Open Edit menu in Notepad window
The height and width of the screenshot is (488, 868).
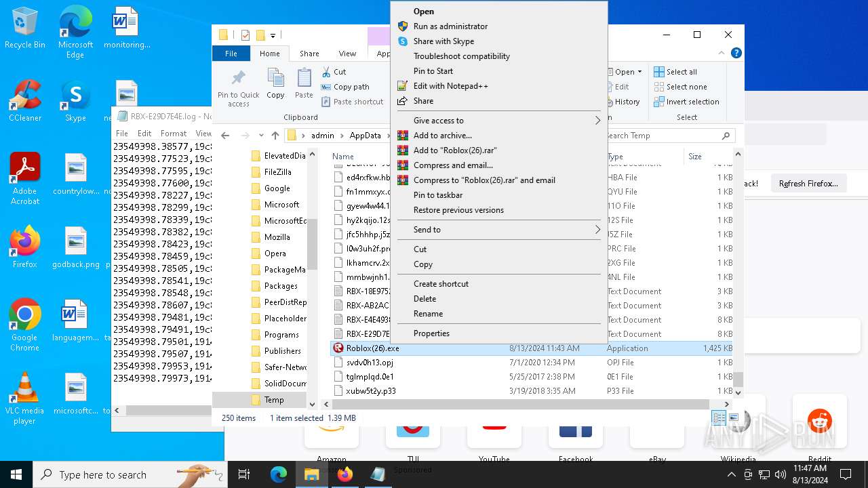144,134
